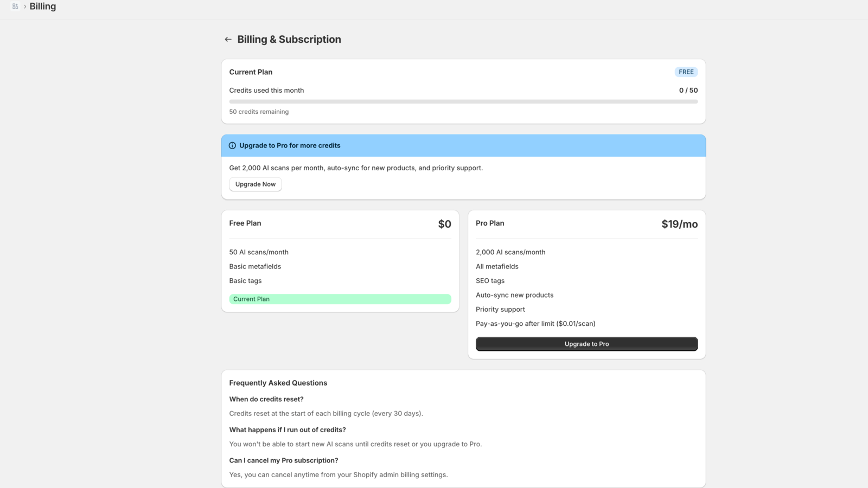Click the back arrow beside Billing & Subscription
This screenshot has width=868, height=488.
pos(228,40)
